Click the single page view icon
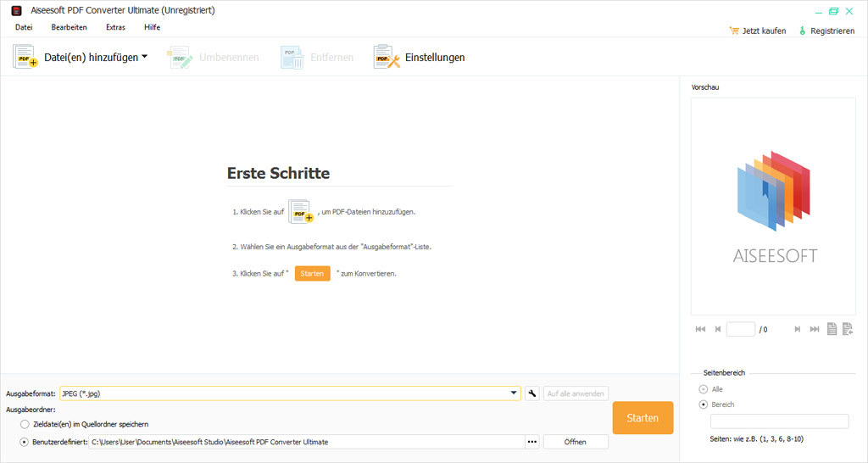The height and width of the screenshot is (463, 868). coord(832,329)
